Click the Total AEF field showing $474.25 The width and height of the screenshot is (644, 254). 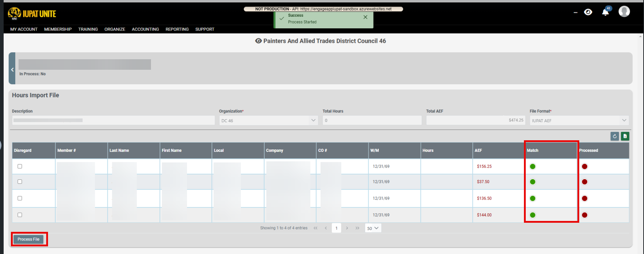(x=476, y=120)
